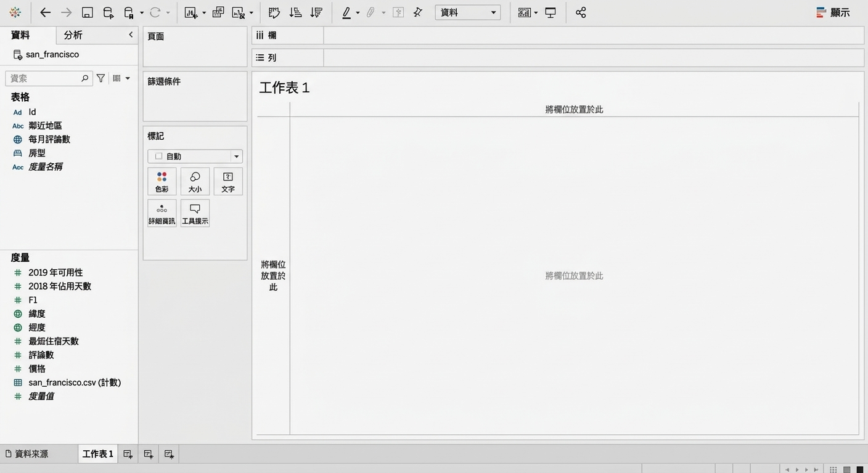Pin the axis using the pin icon

pos(418,12)
